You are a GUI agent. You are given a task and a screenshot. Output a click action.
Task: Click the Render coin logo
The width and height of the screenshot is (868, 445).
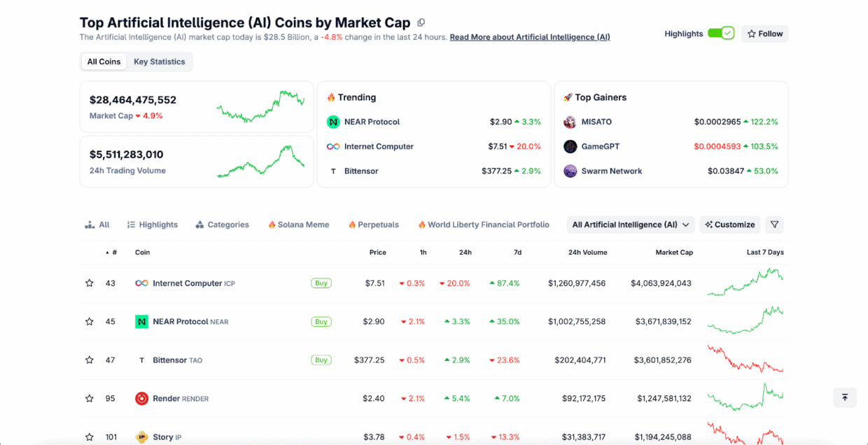(x=141, y=399)
